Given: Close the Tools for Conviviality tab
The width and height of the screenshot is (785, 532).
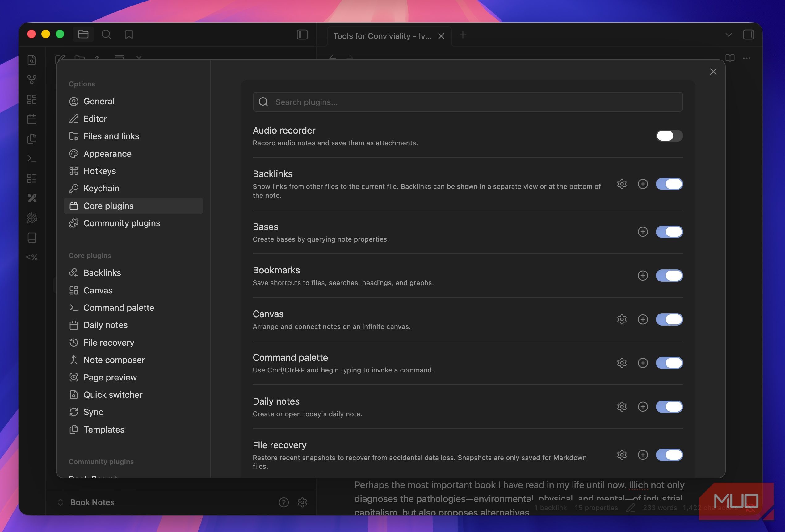Looking at the screenshot, I should pyautogui.click(x=441, y=36).
